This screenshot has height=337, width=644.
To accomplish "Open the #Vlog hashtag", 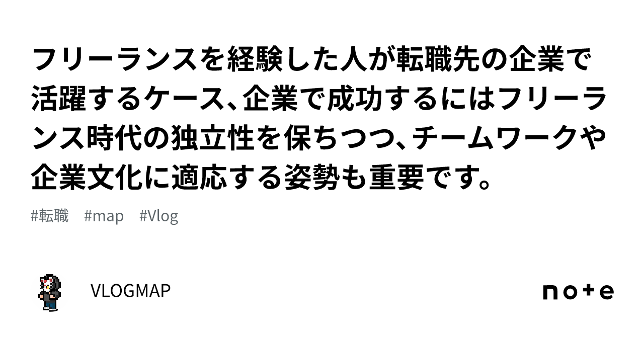I will pyautogui.click(x=159, y=216).
